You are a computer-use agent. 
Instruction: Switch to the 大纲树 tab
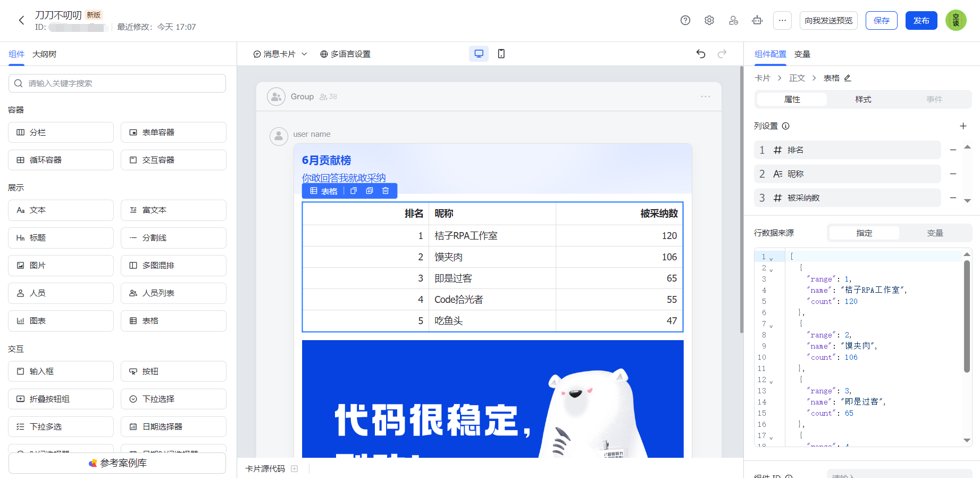click(44, 54)
